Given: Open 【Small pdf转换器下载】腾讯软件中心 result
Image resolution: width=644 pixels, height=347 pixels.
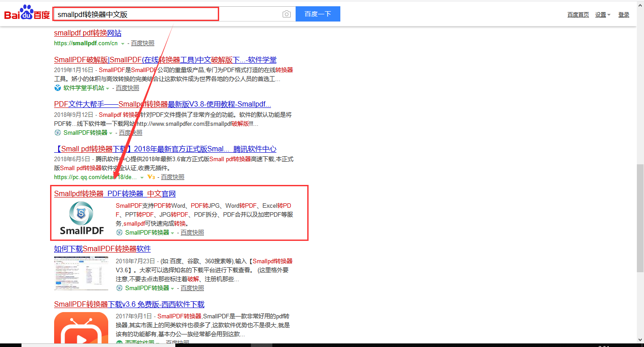Looking at the screenshot, I should click(165, 149).
